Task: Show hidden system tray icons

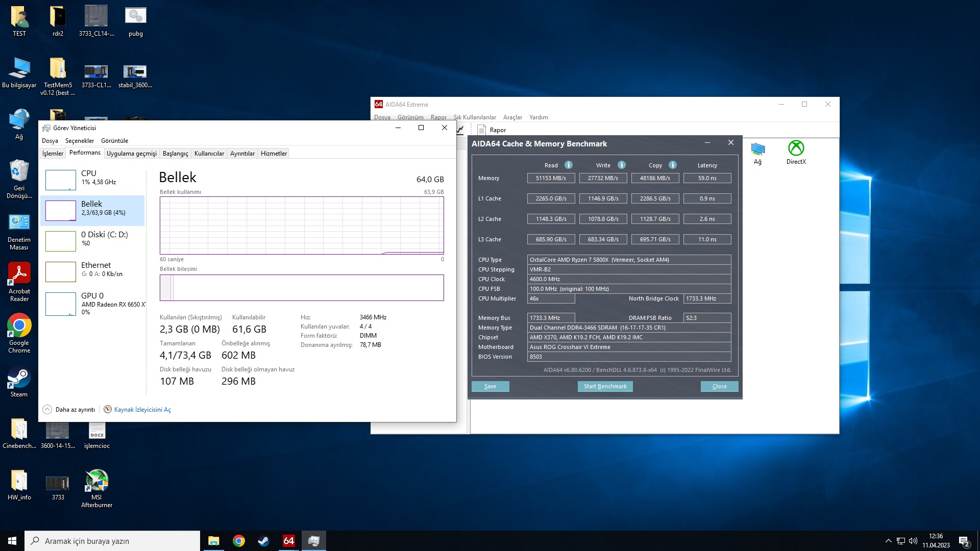Action: pos(888,541)
